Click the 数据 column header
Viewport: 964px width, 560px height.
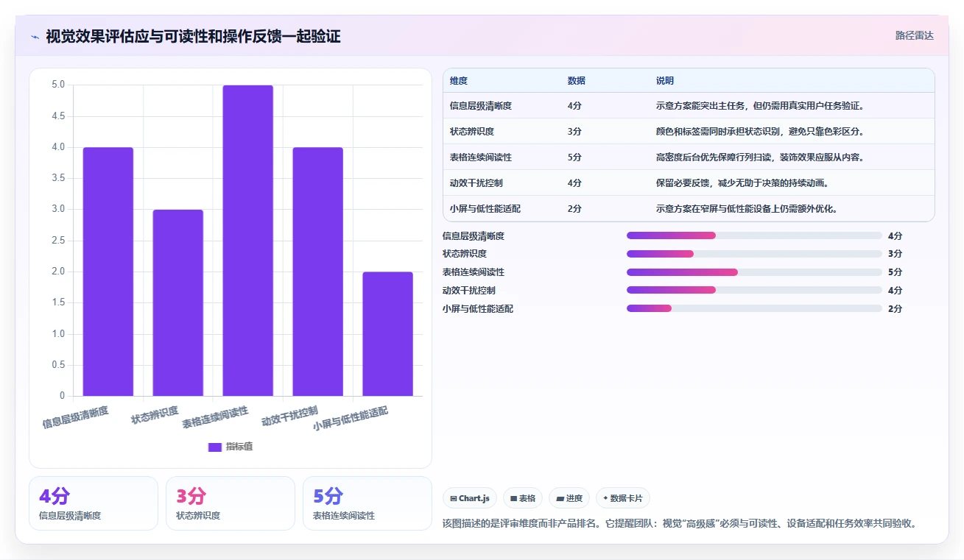tap(577, 81)
